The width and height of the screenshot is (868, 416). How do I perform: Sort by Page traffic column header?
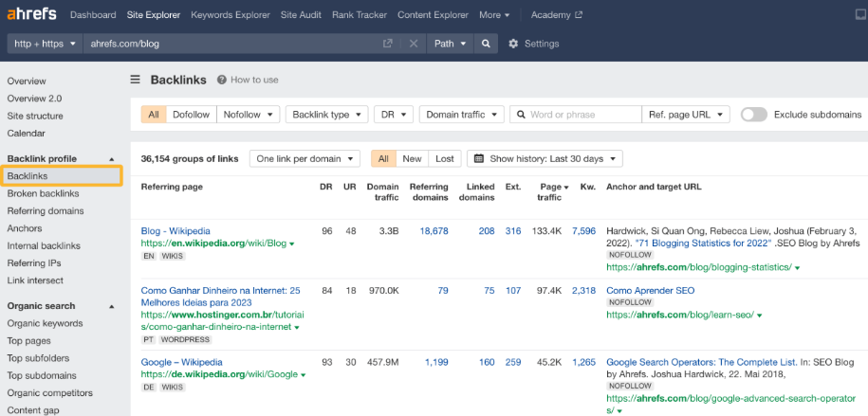(553, 192)
